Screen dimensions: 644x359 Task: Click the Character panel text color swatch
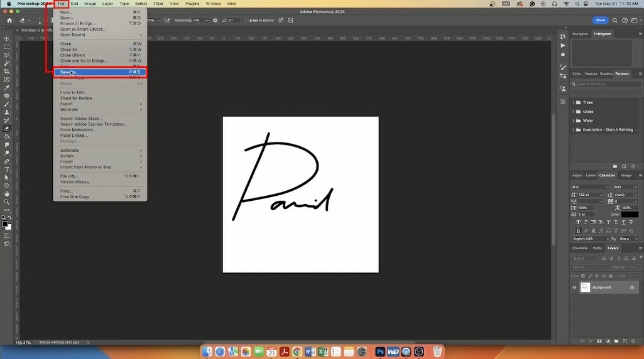(630, 214)
